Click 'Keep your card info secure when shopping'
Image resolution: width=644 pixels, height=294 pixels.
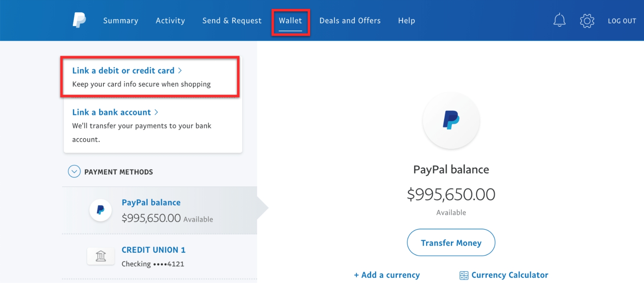point(141,84)
